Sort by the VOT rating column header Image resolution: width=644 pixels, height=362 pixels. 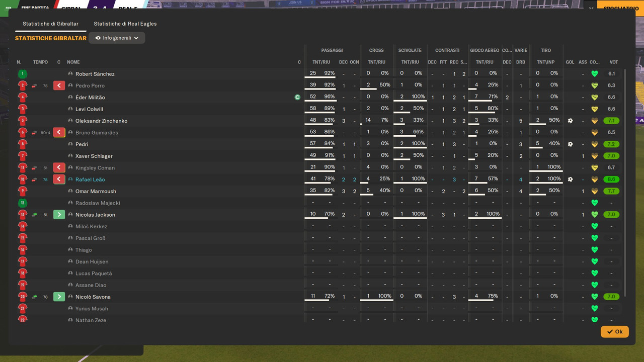[x=614, y=62]
